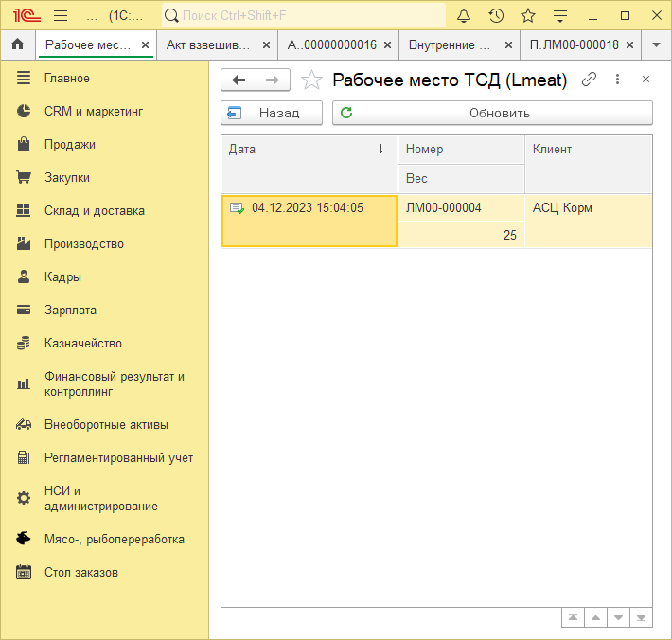672x640 pixels.
Task: Click Внеоборотные активы vehicle icon
Action: pos(24,424)
